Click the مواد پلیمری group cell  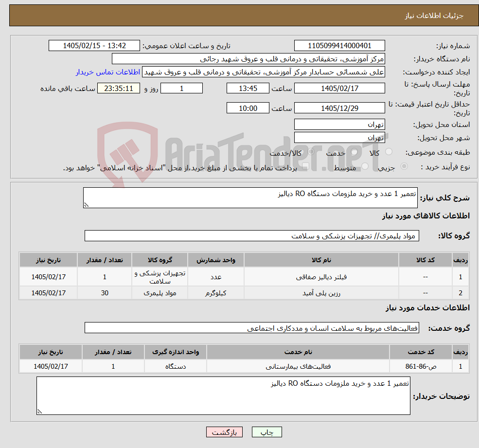160,293
